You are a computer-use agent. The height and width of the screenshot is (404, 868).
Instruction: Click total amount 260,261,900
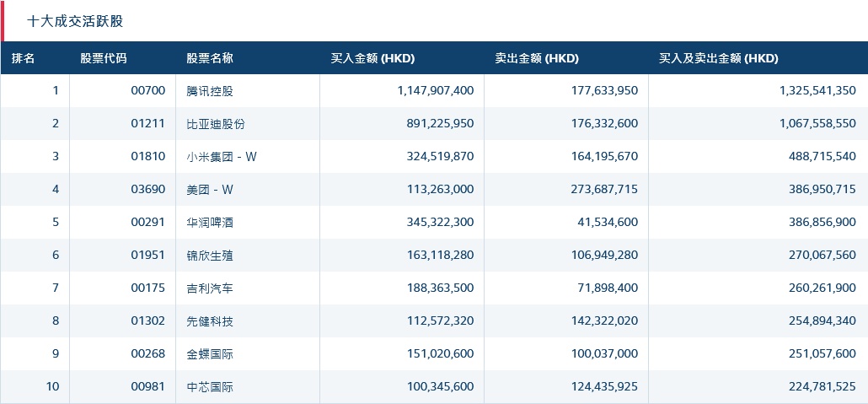(x=822, y=288)
